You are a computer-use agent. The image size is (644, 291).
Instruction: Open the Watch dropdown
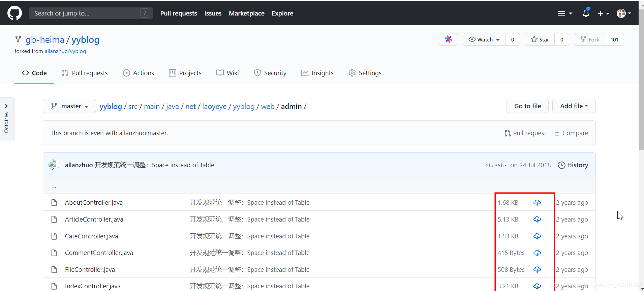click(x=484, y=39)
